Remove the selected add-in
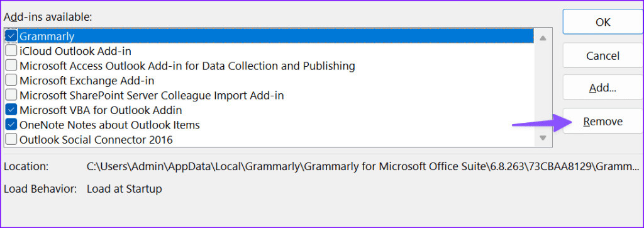The image size is (644, 228). [603, 121]
